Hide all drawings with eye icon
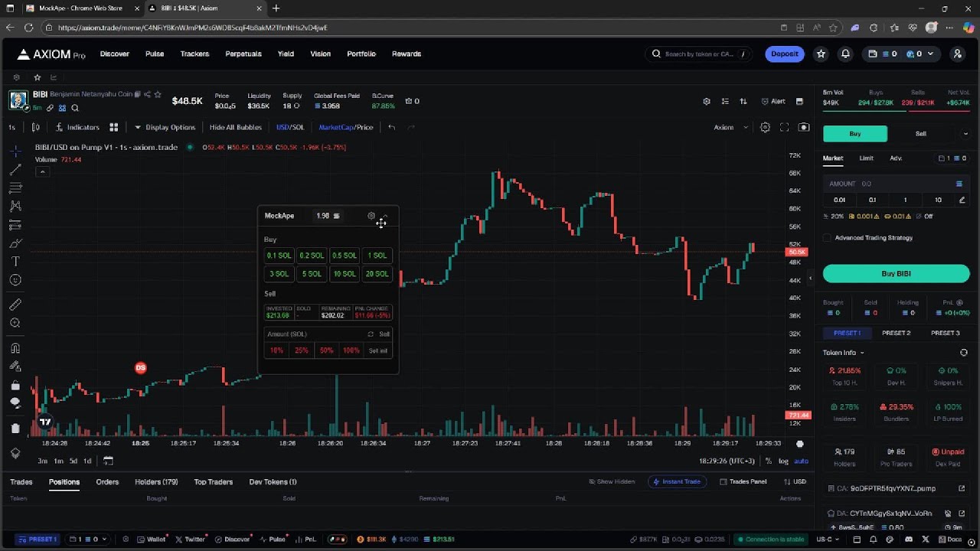 click(x=15, y=403)
